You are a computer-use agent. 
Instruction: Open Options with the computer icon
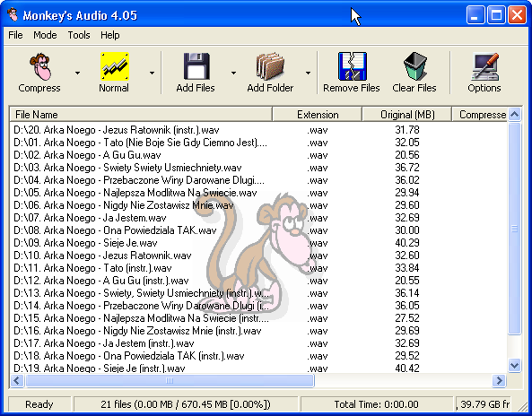484,66
